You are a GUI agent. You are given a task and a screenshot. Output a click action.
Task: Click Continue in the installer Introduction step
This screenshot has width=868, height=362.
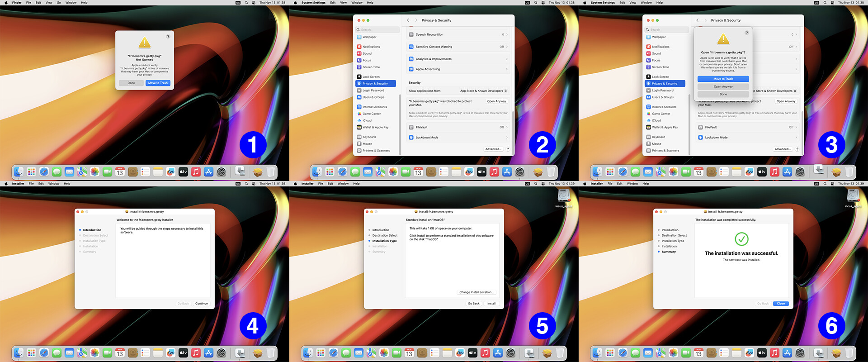[201, 304]
